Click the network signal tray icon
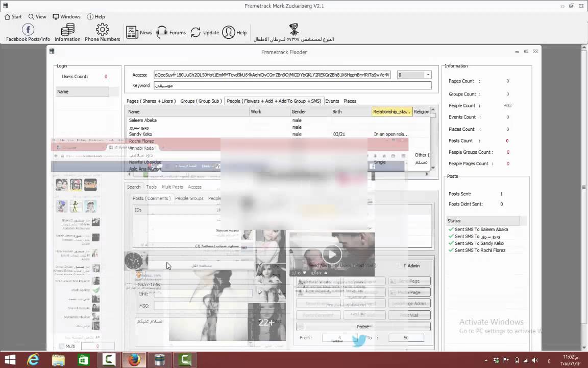The width and height of the screenshot is (588, 368). click(x=525, y=360)
